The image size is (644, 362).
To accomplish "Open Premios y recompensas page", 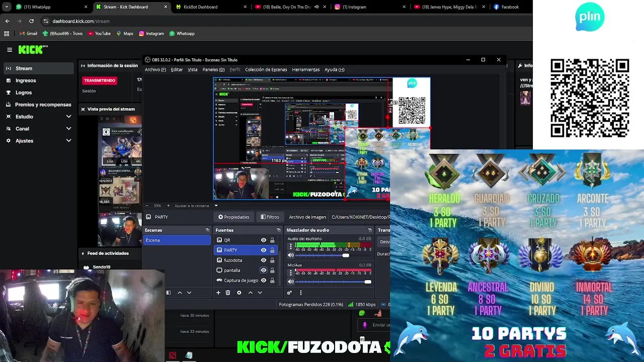I will (x=38, y=105).
